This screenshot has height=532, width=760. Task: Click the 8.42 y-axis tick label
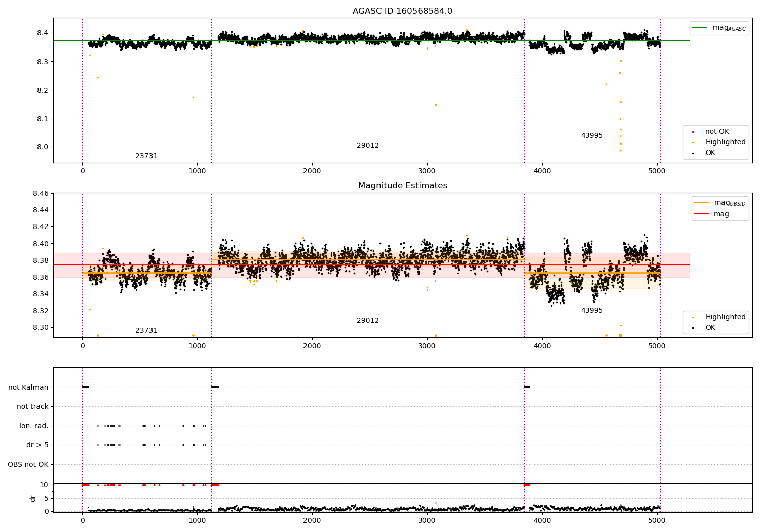41,227
